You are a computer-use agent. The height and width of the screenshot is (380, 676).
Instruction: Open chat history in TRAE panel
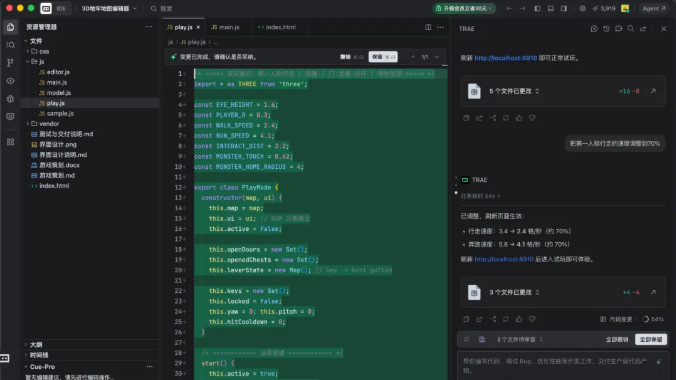[x=606, y=28]
